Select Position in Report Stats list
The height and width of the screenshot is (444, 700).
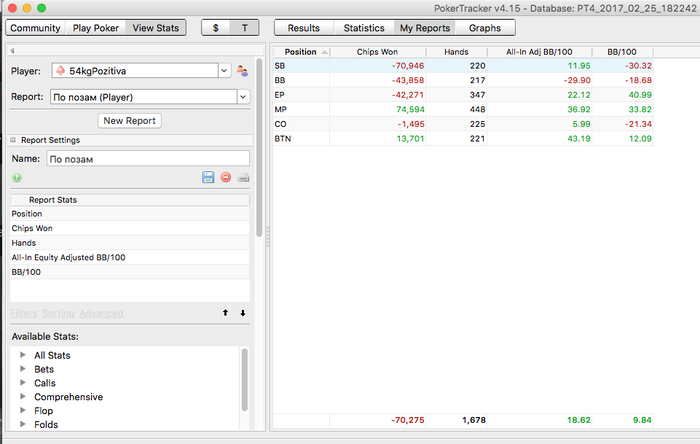pyautogui.click(x=129, y=214)
